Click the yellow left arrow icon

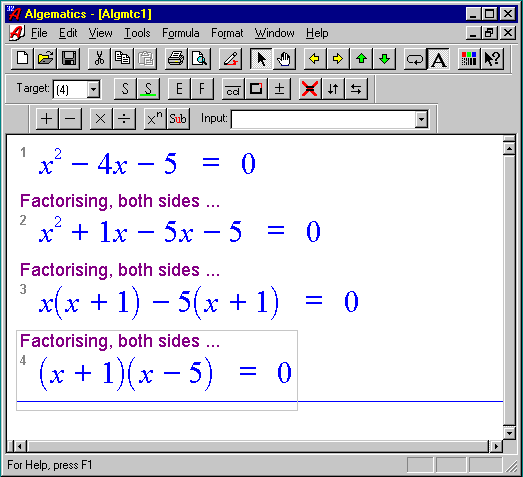pyautogui.click(x=315, y=59)
